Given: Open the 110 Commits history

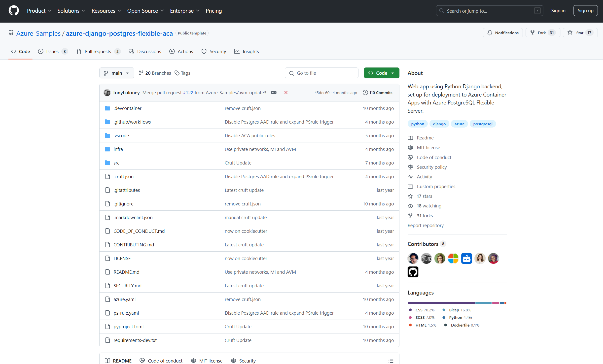Looking at the screenshot, I should click(378, 93).
